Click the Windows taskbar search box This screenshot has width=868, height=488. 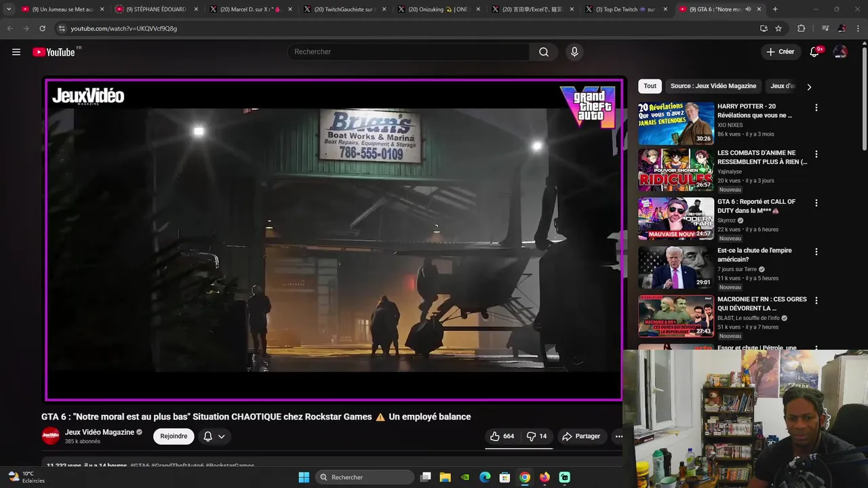tap(366, 477)
